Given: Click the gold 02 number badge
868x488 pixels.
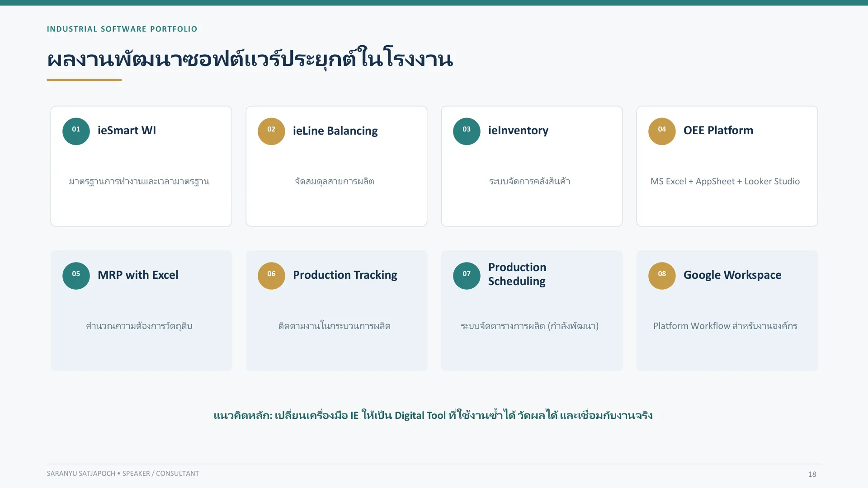Looking at the screenshot, I should pyautogui.click(x=271, y=131).
